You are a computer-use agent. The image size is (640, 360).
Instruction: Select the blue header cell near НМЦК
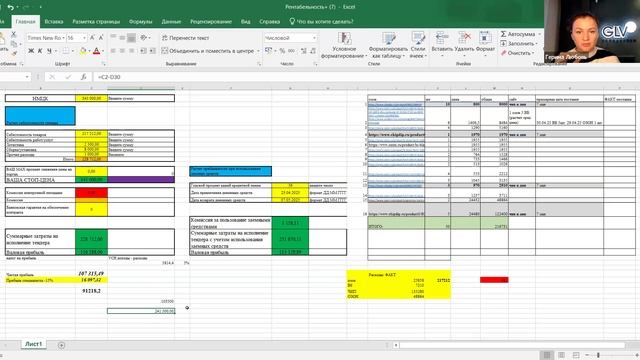40,116
